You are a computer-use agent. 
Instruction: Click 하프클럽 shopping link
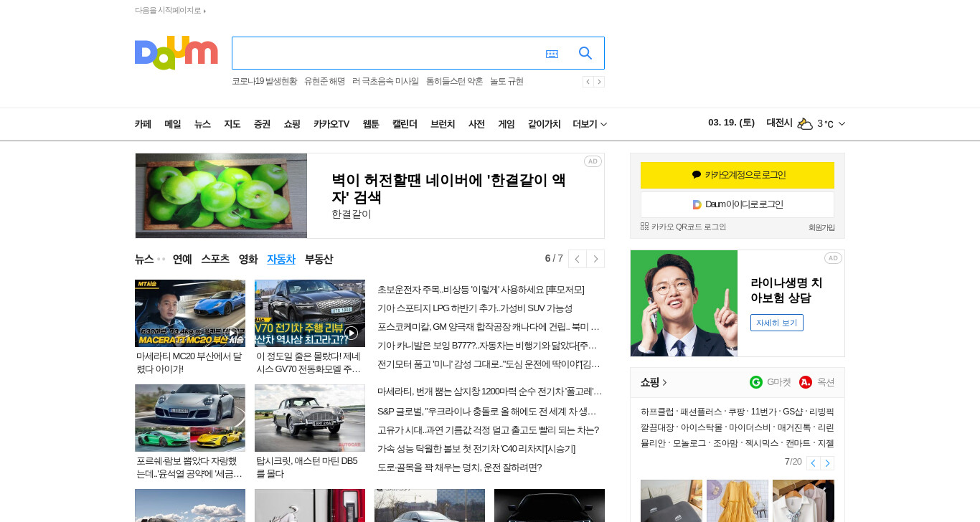(x=657, y=412)
